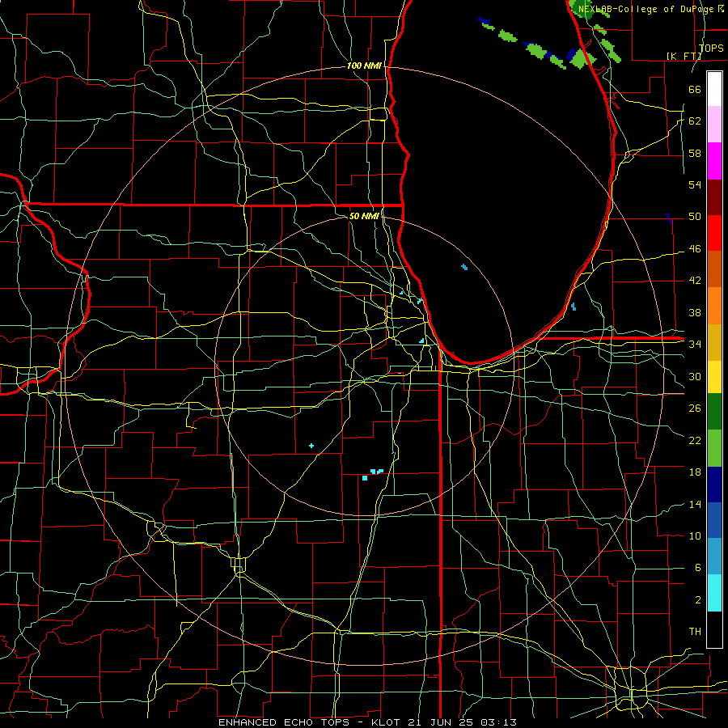Click the 22 legend label

coord(695,440)
